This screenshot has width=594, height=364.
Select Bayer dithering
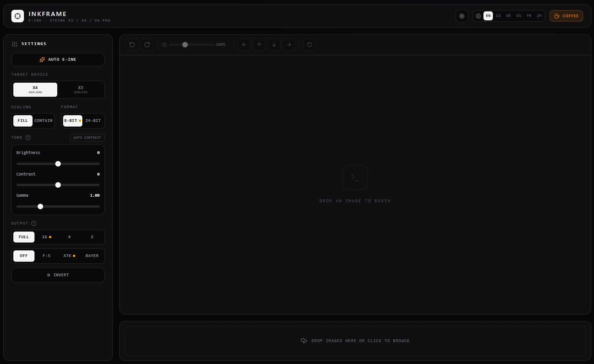point(92,256)
